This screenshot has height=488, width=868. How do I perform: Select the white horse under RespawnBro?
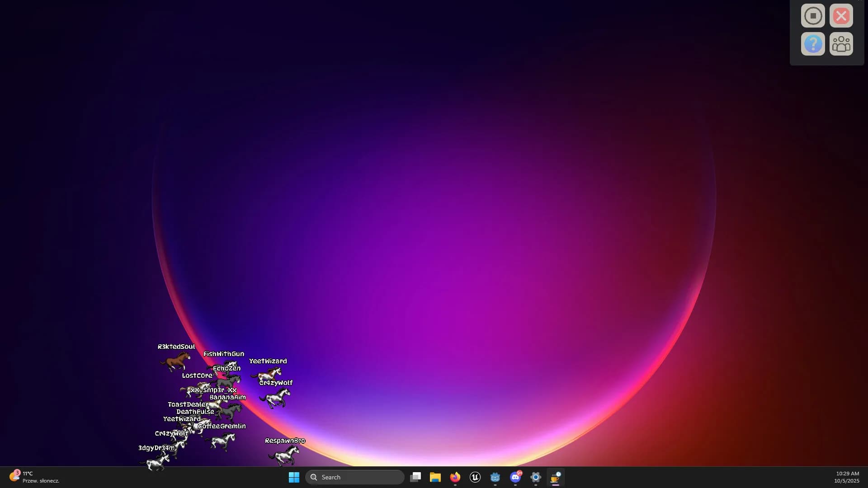point(284,455)
